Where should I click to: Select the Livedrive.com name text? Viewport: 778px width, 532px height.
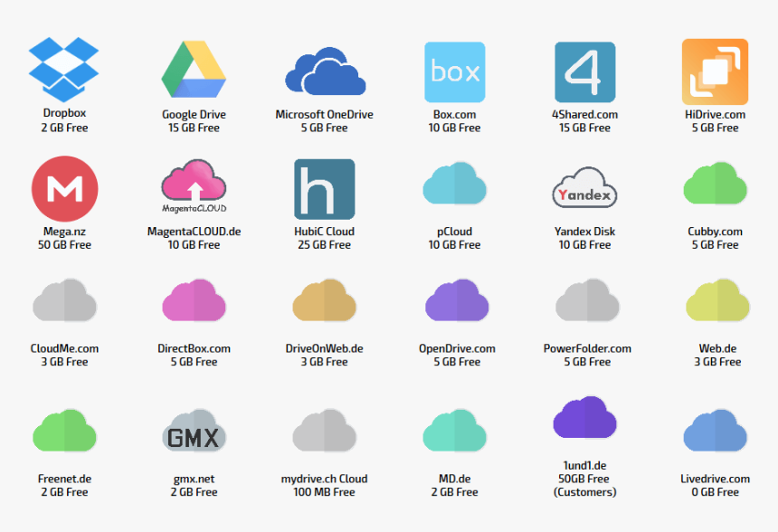coord(715,479)
